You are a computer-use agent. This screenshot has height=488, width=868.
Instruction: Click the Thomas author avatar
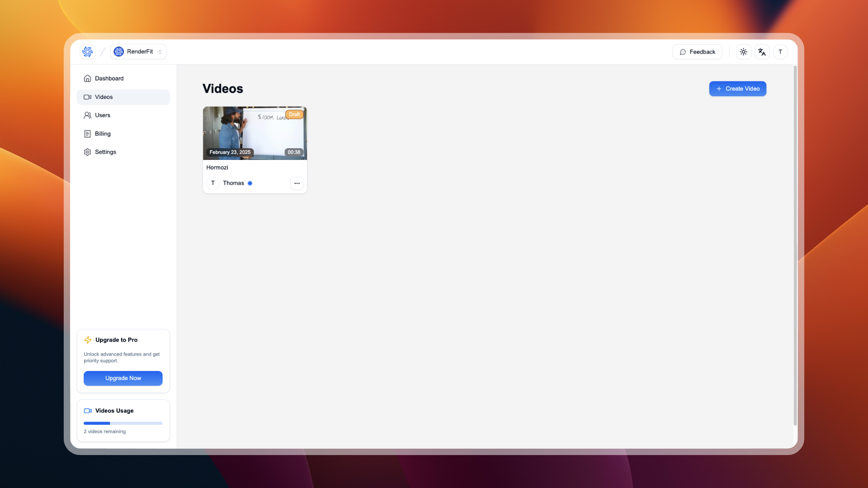coord(213,183)
